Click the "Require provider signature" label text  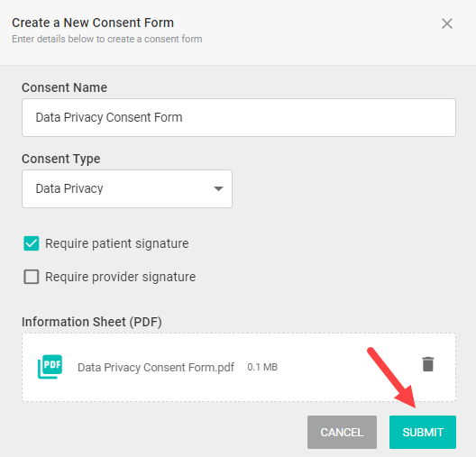[x=121, y=277]
